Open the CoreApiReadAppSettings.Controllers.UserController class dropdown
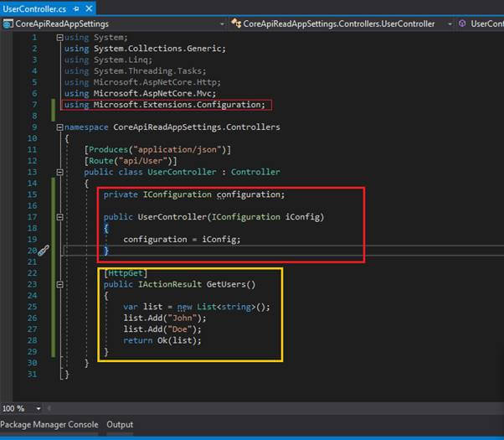Image resolution: width=504 pixels, height=440 pixels. (x=450, y=23)
